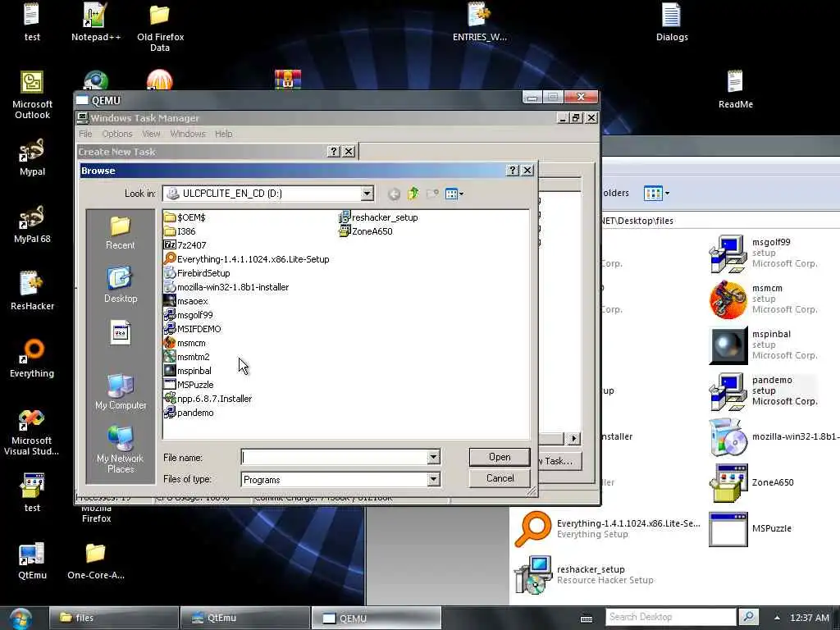
Task: Select msaoex file
Action: pos(186,301)
